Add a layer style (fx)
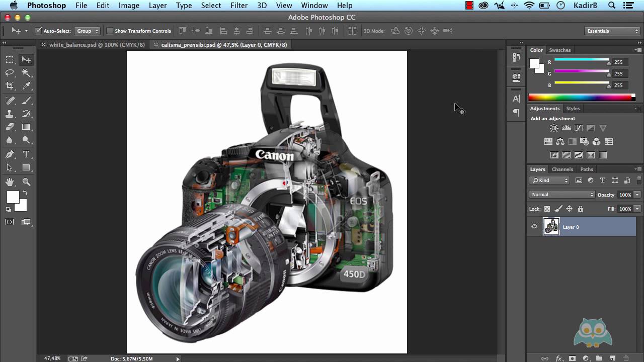This screenshot has height=362, width=644. [559, 358]
